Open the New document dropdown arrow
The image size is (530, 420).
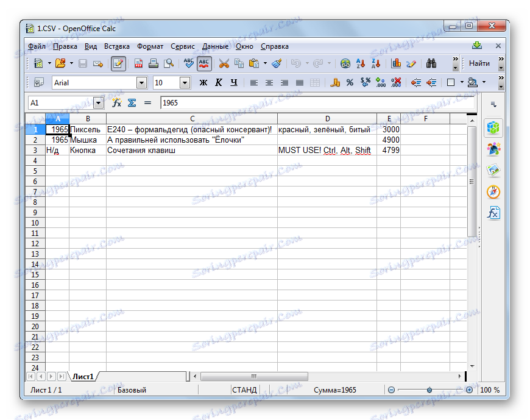click(49, 63)
